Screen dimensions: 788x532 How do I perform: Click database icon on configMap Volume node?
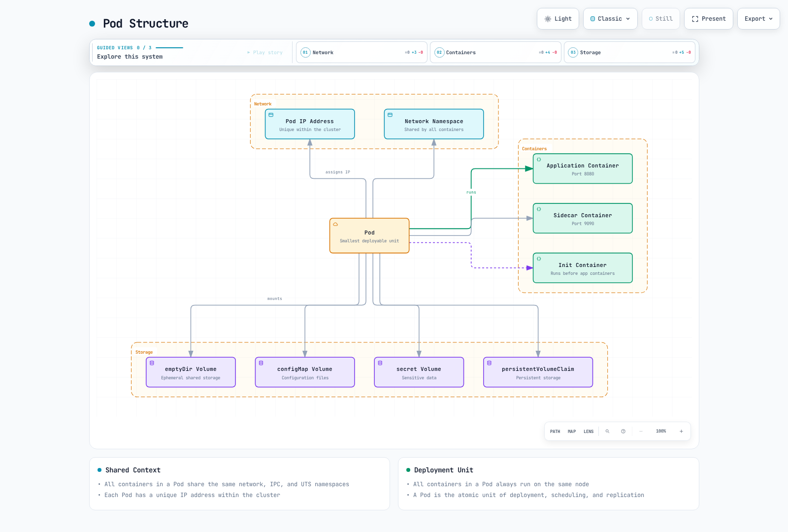tap(261, 363)
